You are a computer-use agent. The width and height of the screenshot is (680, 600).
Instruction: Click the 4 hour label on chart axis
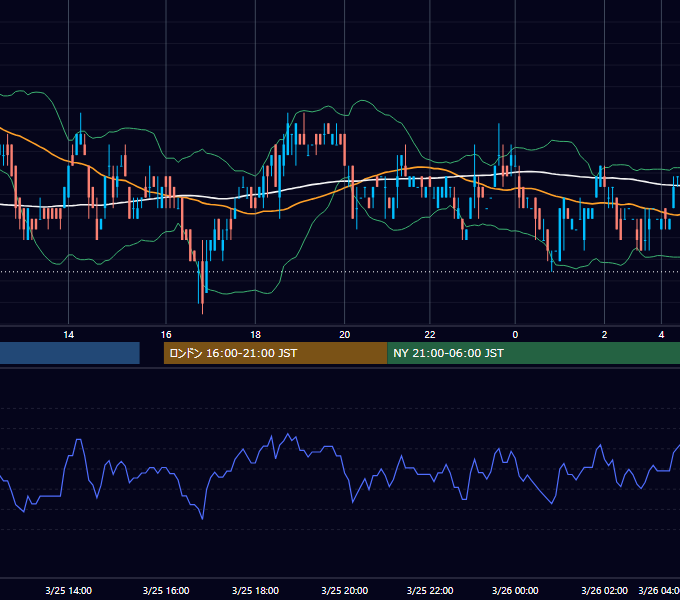tap(661, 335)
